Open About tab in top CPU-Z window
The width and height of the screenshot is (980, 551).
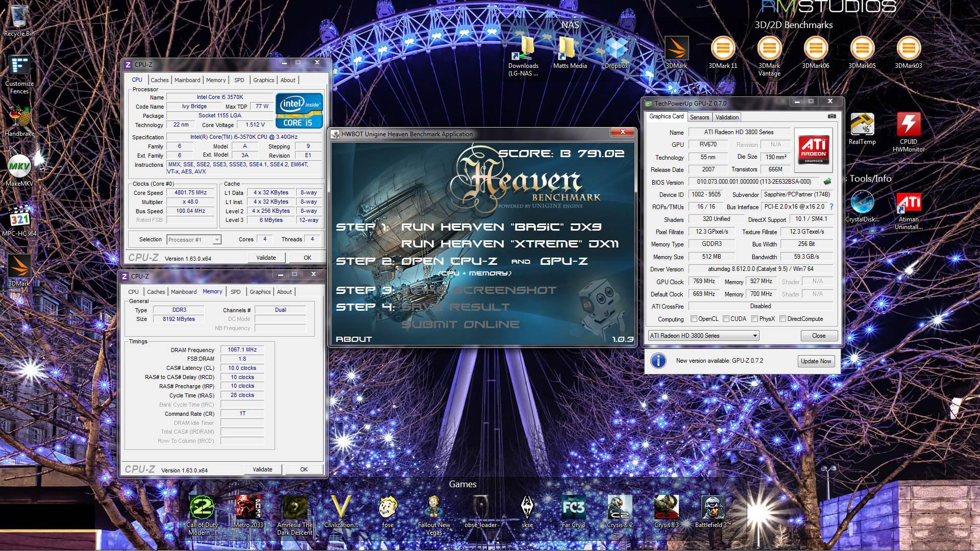[288, 80]
